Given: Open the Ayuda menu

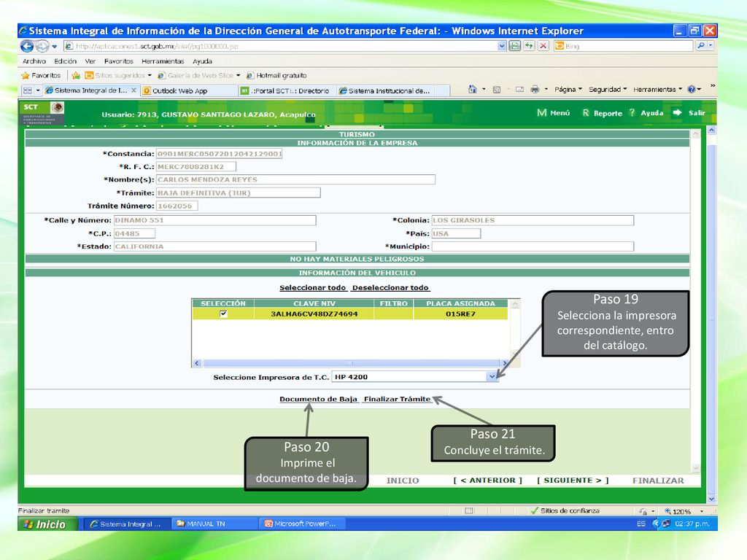Looking at the screenshot, I should (203, 61).
